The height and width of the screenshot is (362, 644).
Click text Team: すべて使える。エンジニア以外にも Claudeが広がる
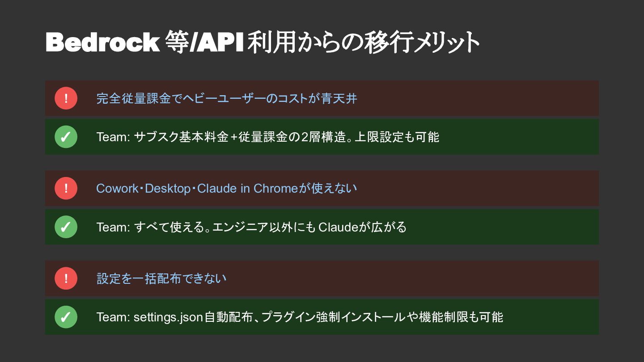[251, 227]
